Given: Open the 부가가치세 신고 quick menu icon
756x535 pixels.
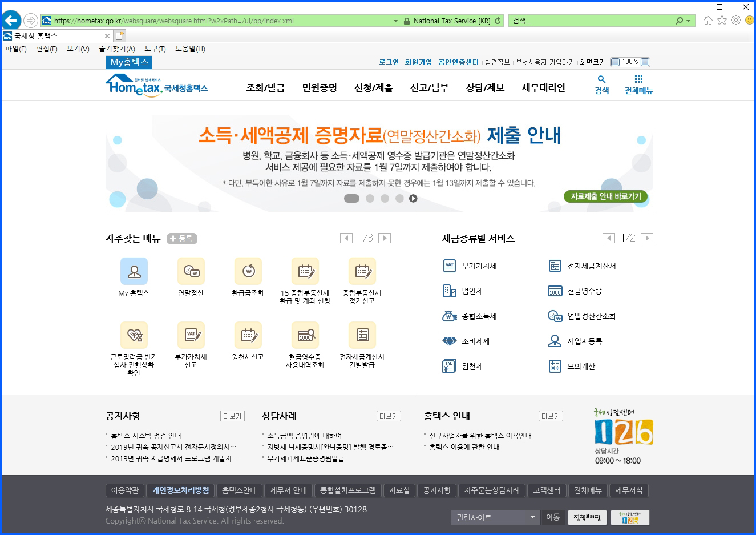Looking at the screenshot, I should coord(191,335).
